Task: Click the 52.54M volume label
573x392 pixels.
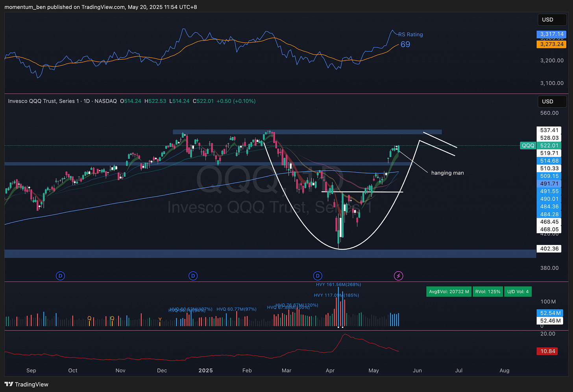Action: pyautogui.click(x=550, y=313)
